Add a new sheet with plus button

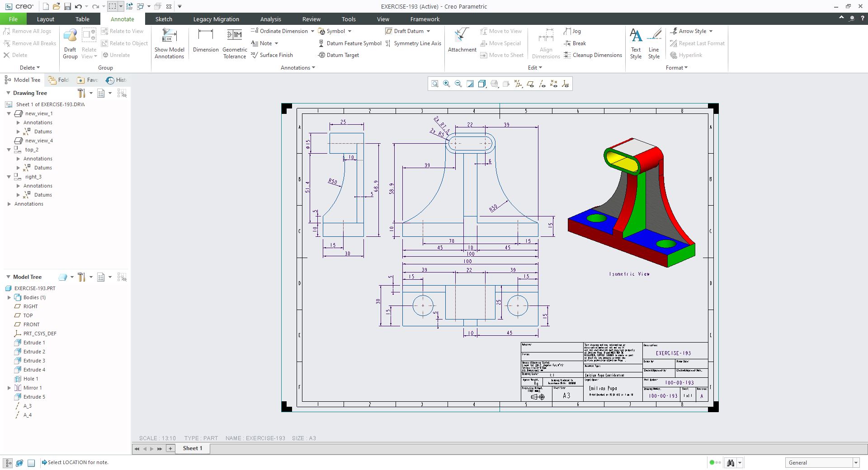click(x=170, y=448)
